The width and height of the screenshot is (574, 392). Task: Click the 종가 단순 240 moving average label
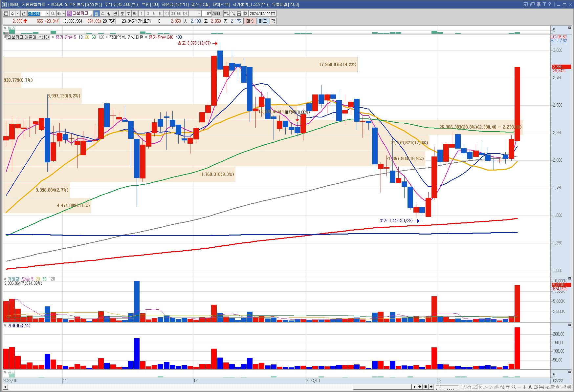[161, 37]
